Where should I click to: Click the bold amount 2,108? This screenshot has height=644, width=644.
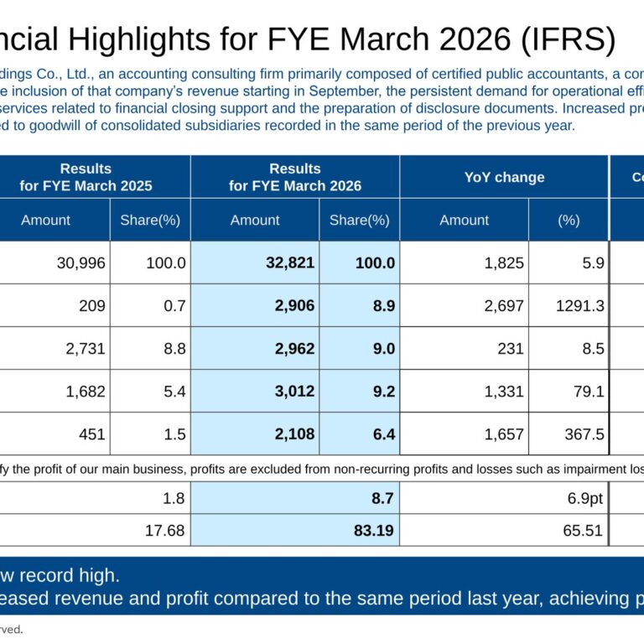(x=294, y=434)
